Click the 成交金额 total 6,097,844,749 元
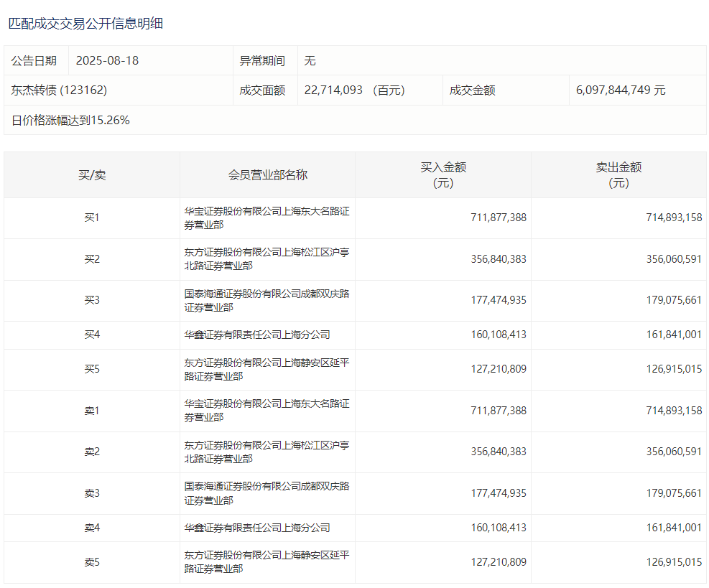709x588 pixels. 620,90
